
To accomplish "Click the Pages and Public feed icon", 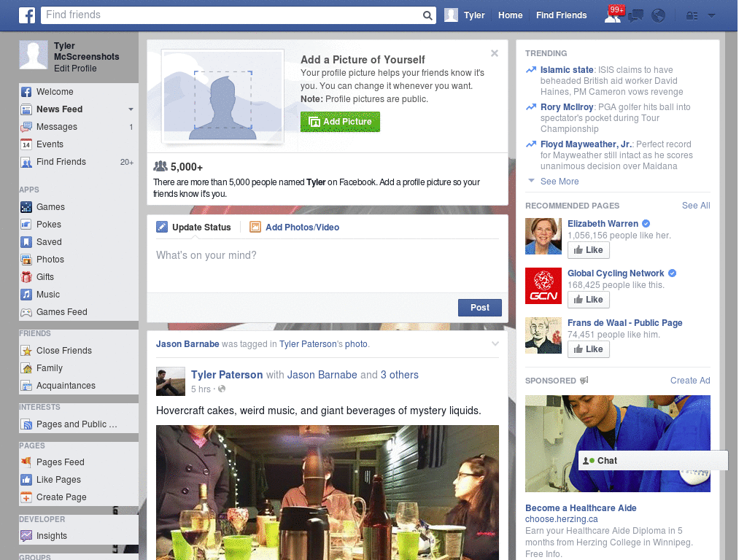I will click(26, 424).
